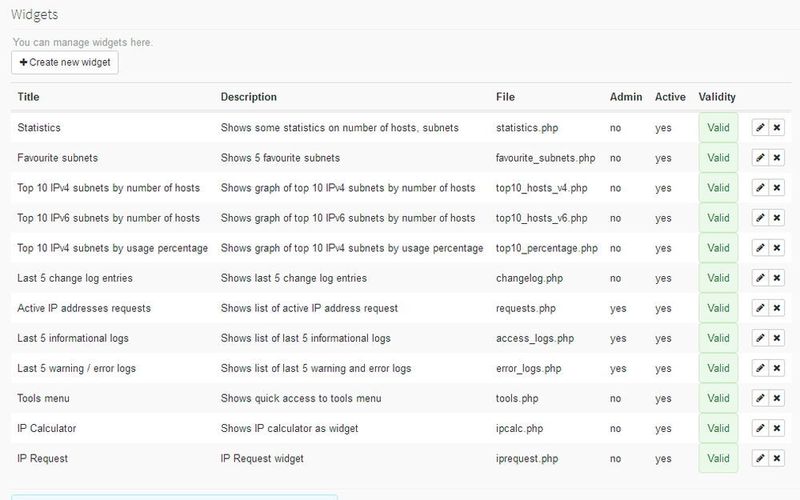800x500 pixels.
Task: Delete Top 10 IPv6 hosts widget
Action: [777, 218]
